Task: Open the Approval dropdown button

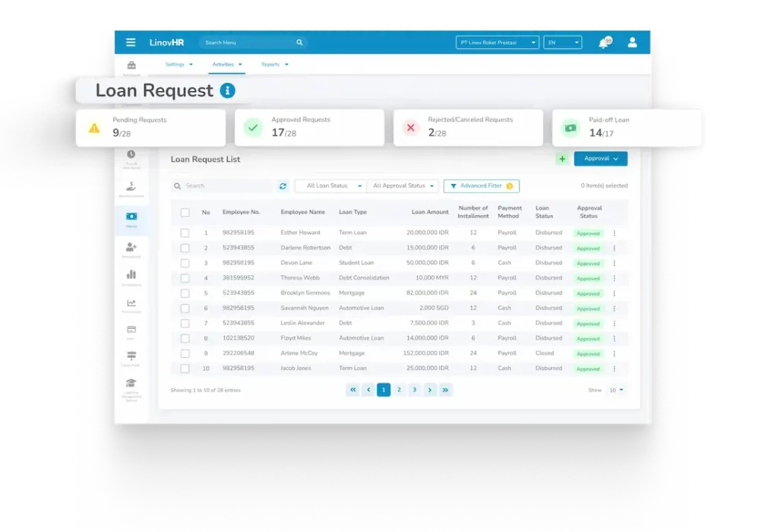Action: pyautogui.click(x=600, y=159)
